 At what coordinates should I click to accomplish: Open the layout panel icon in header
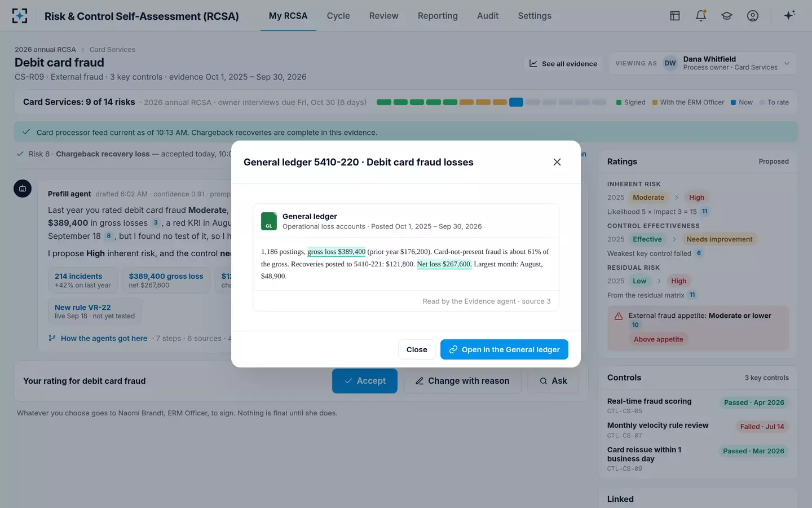(675, 16)
